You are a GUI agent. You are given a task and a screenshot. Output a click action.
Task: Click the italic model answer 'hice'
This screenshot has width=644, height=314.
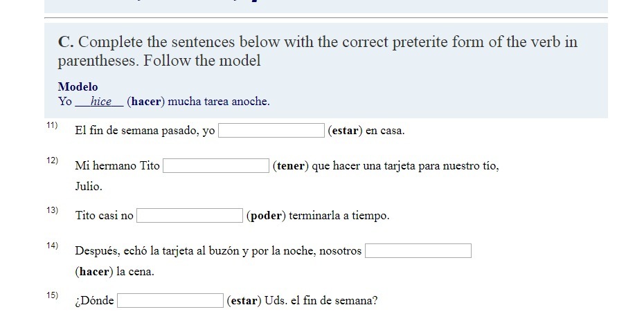pos(101,102)
